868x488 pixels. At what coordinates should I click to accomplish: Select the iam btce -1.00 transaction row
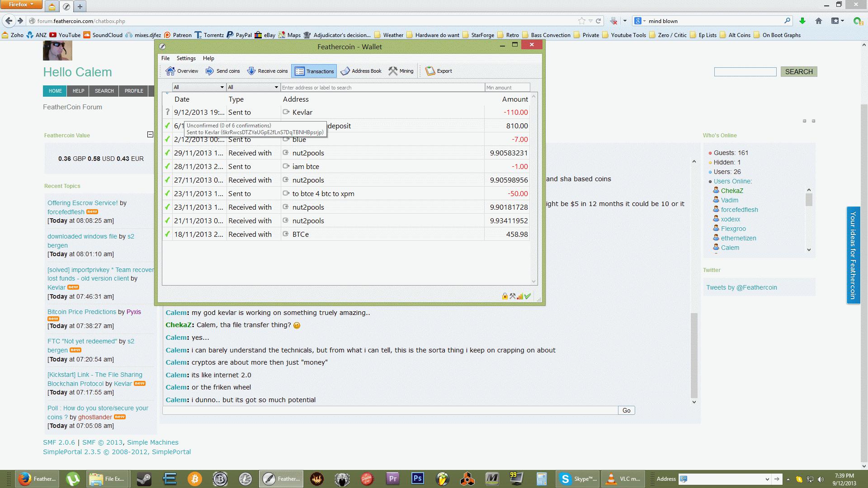pos(346,166)
